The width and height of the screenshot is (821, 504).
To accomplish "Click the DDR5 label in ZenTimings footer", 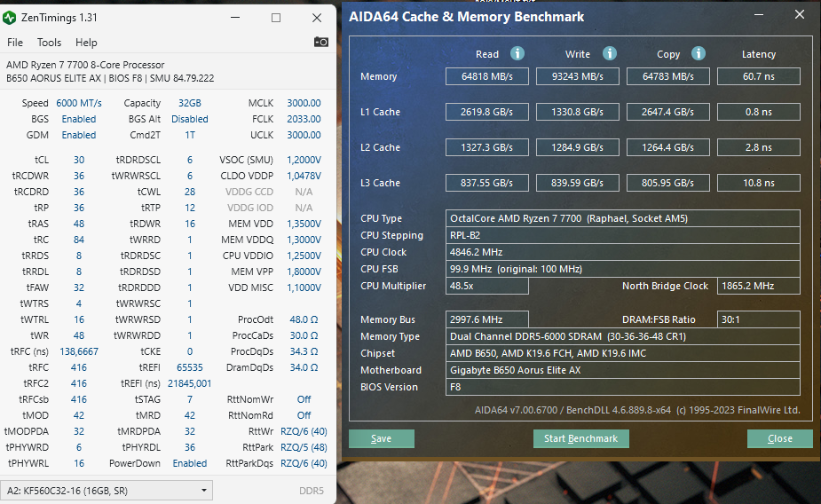I will point(312,491).
